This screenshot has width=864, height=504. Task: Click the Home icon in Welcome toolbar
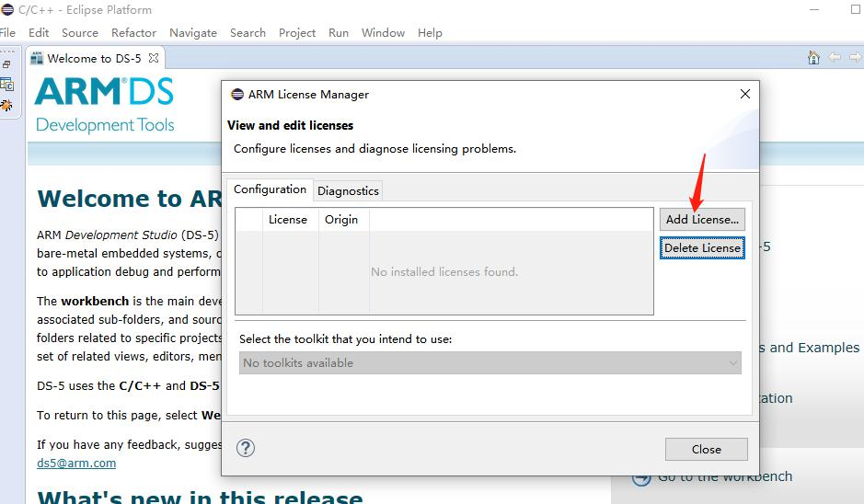pos(813,58)
